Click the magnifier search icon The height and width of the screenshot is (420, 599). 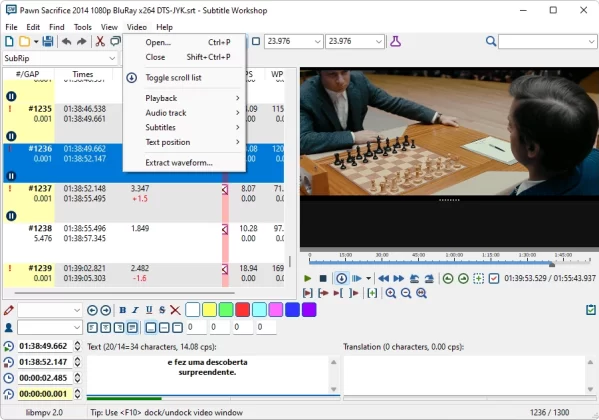[491, 41]
